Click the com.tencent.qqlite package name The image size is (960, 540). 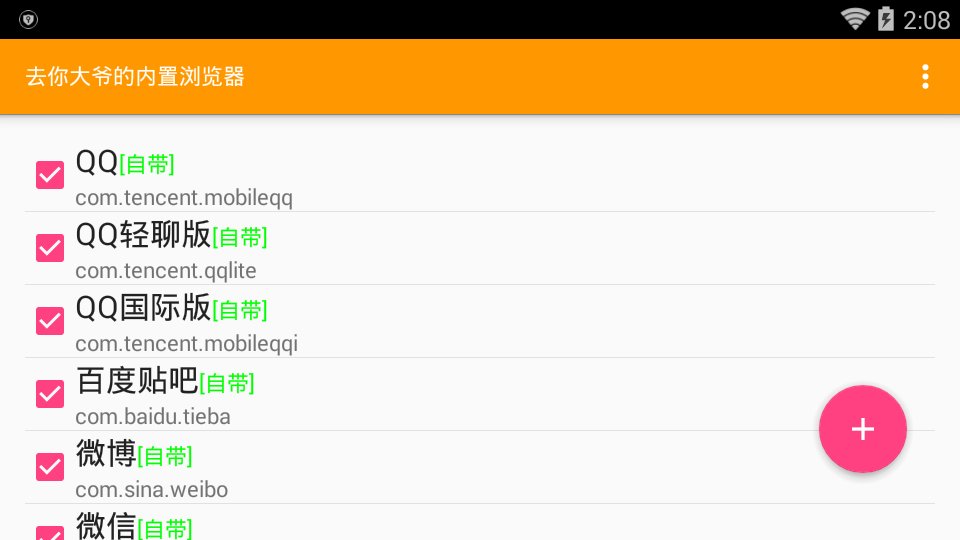[x=166, y=271]
